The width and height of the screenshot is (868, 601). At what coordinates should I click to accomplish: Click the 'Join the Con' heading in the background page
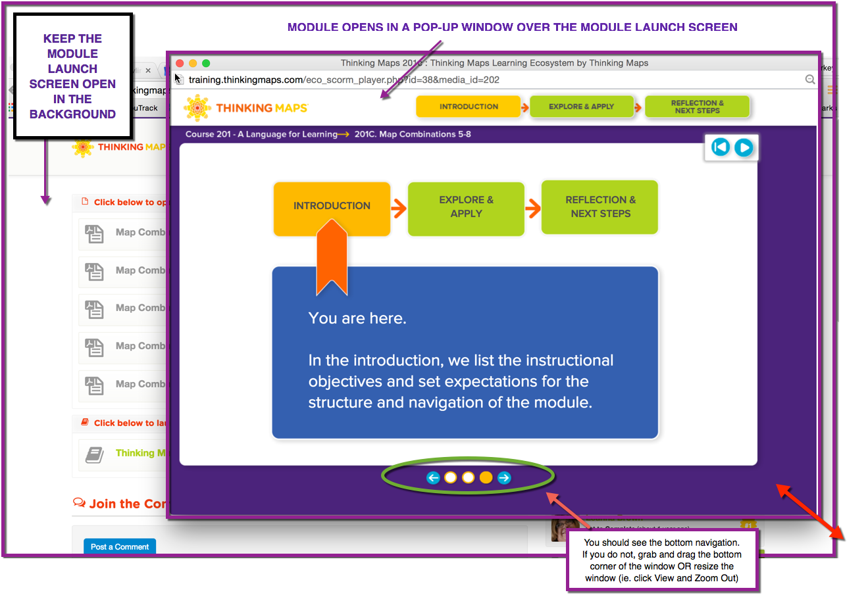point(128,504)
